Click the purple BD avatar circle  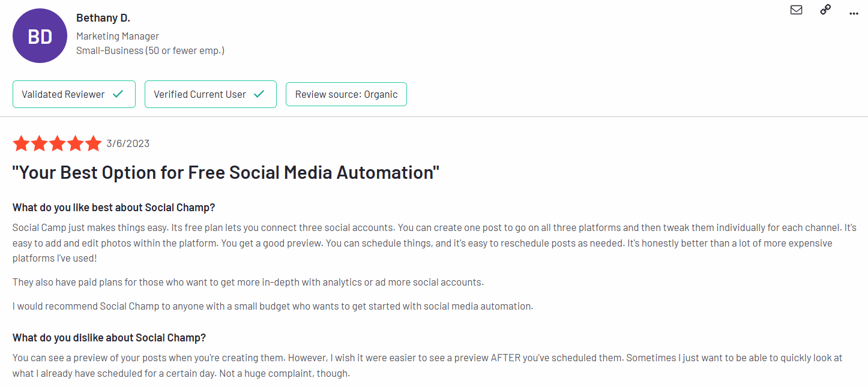40,36
